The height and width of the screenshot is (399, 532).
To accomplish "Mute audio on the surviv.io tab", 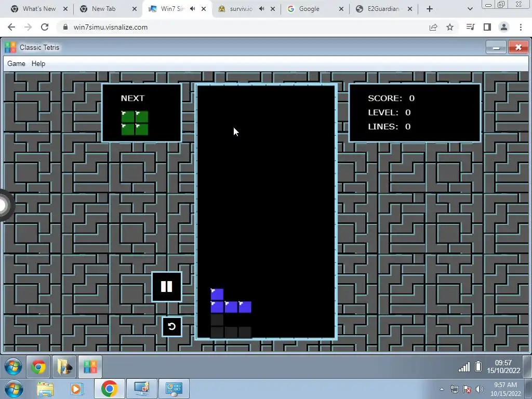I will click(x=262, y=9).
